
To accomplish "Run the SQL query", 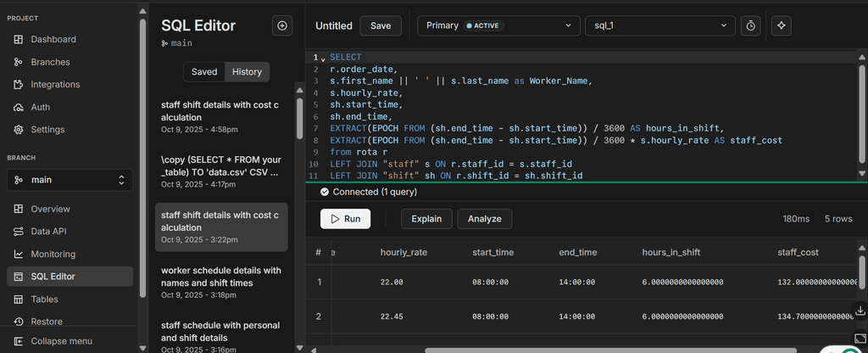I will pos(346,219).
